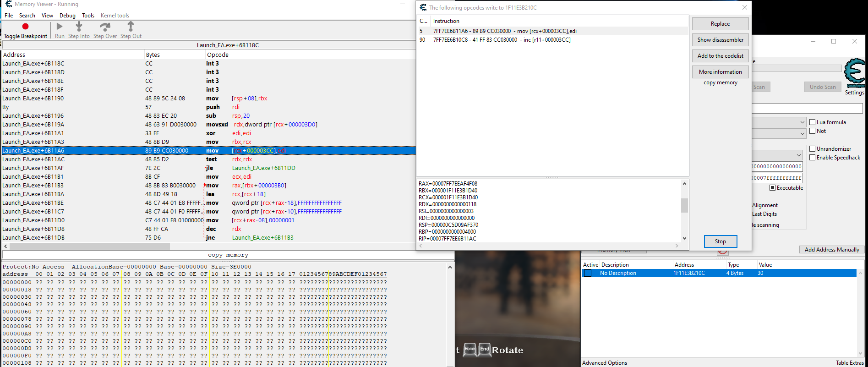The image size is (868, 367).
Task: Click the Stop button
Action: [x=720, y=241]
